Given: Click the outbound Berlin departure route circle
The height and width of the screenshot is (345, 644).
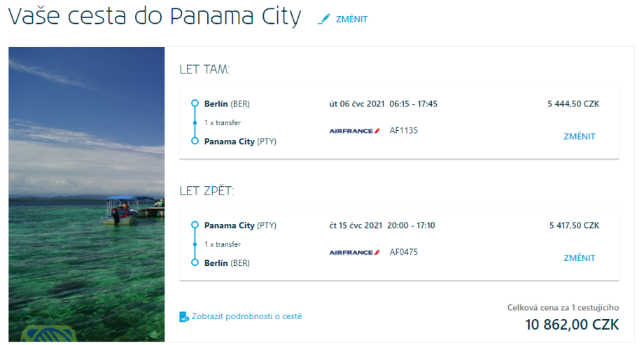Looking at the screenshot, I should click(195, 104).
